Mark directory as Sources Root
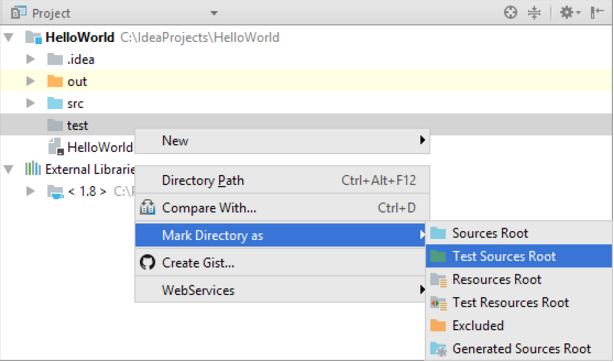Viewport: 614px width, 362px height. coord(519,233)
